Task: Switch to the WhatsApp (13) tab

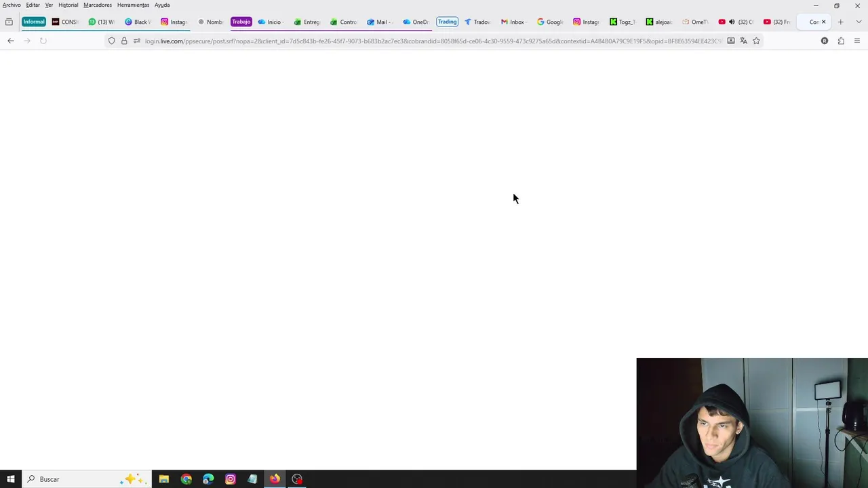Action: pyautogui.click(x=102, y=22)
